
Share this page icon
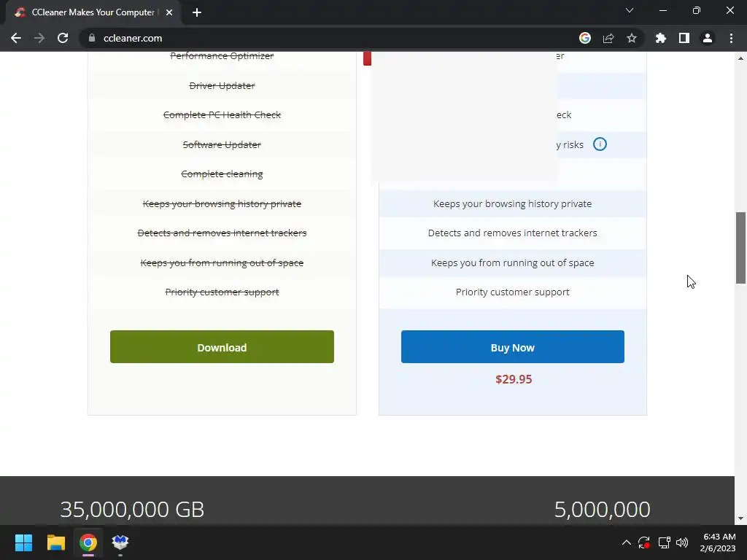608,38
